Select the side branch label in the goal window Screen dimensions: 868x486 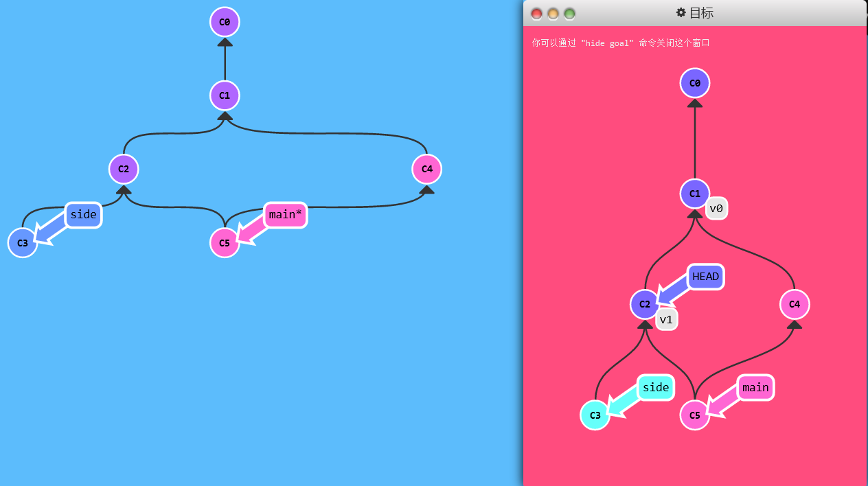point(655,387)
